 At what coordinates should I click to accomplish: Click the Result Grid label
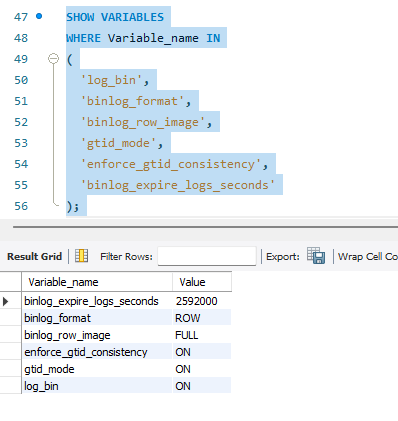click(35, 256)
